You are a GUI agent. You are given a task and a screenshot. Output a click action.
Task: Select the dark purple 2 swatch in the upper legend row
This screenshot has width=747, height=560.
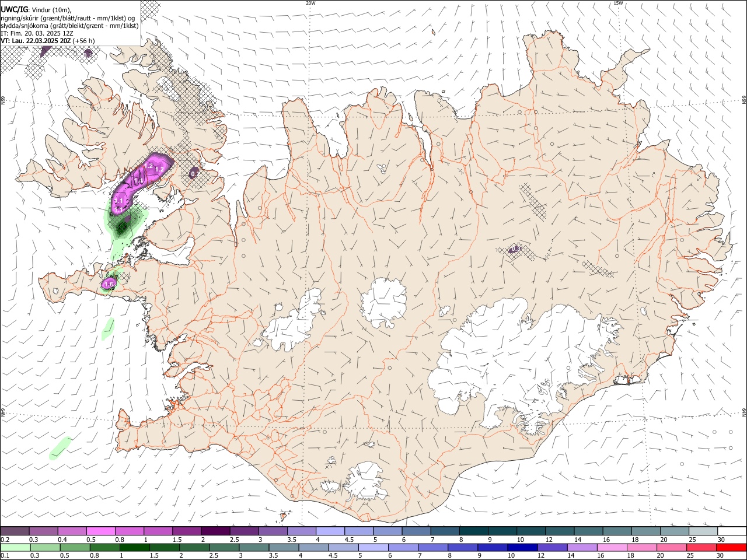215,531
